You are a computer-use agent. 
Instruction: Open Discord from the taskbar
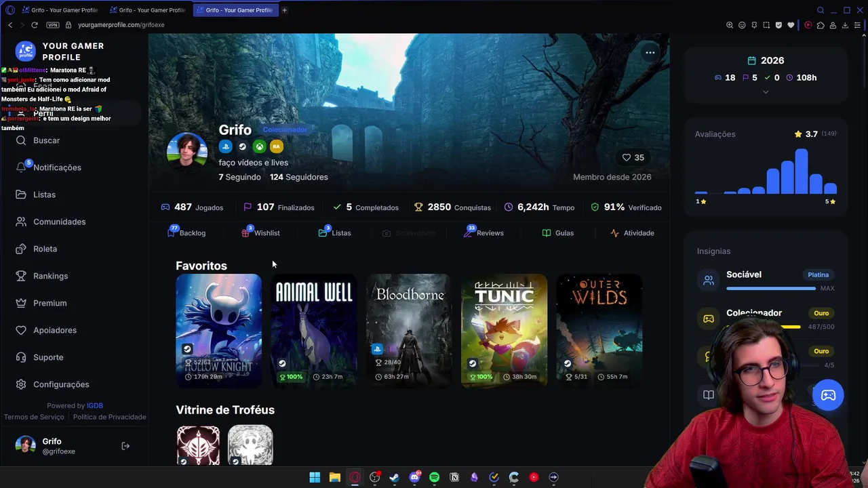(x=414, y=477)
